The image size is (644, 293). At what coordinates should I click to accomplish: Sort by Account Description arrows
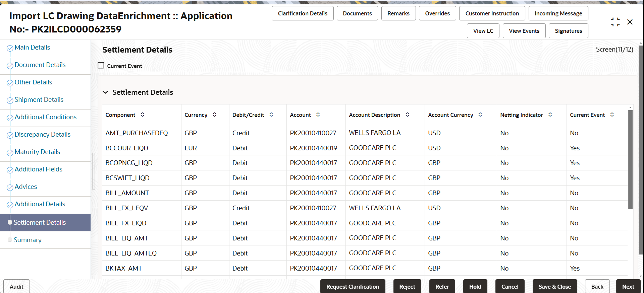pyautogui.click(x=407, y=115)
